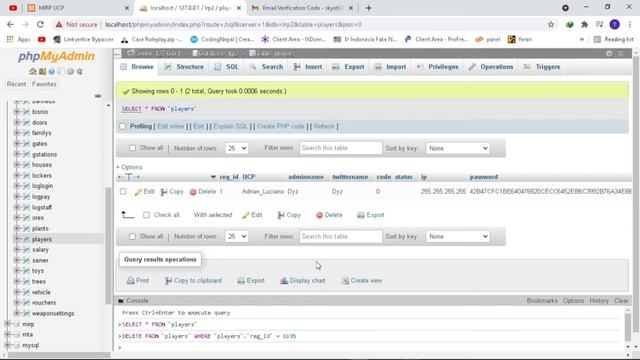Viewport: 640px width, 360px height.
Task: Open the lower Sort by key dropdown
Action: pos(458,236)
